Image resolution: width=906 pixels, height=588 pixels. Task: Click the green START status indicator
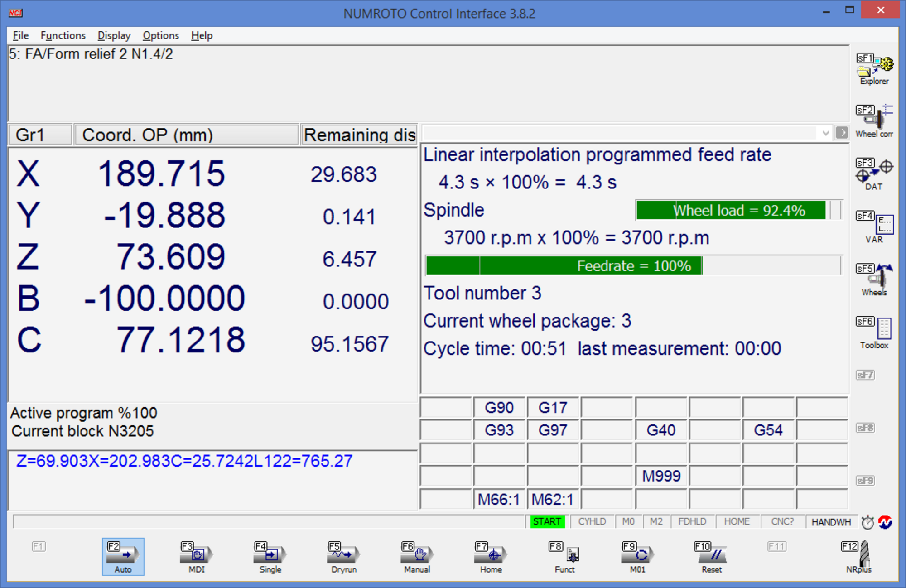click(x=547, y=522)
